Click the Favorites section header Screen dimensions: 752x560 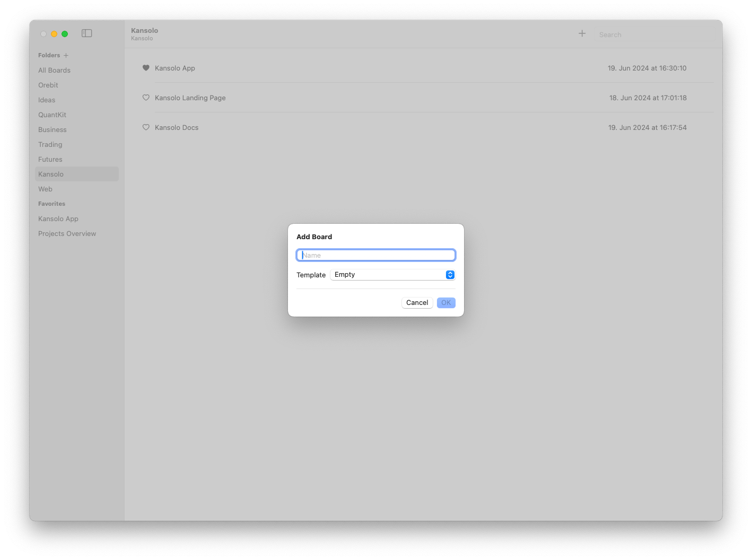pyautogui.click(x=51, y=204)
